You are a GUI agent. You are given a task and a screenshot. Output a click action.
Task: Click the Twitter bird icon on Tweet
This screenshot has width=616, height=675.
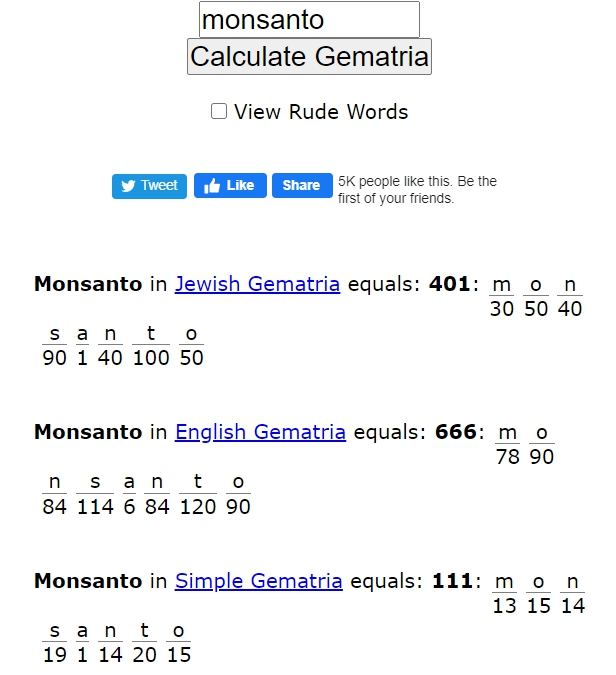point(128,186)
